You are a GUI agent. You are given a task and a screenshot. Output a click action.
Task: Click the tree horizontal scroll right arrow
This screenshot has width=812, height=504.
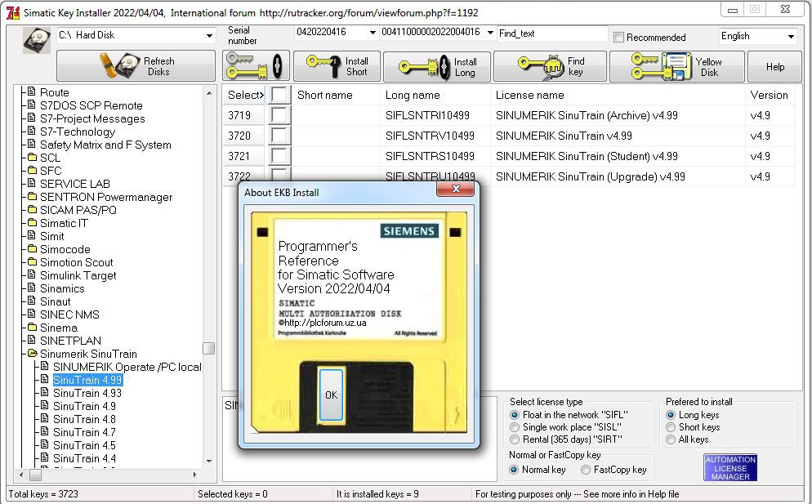pos(194,475)
